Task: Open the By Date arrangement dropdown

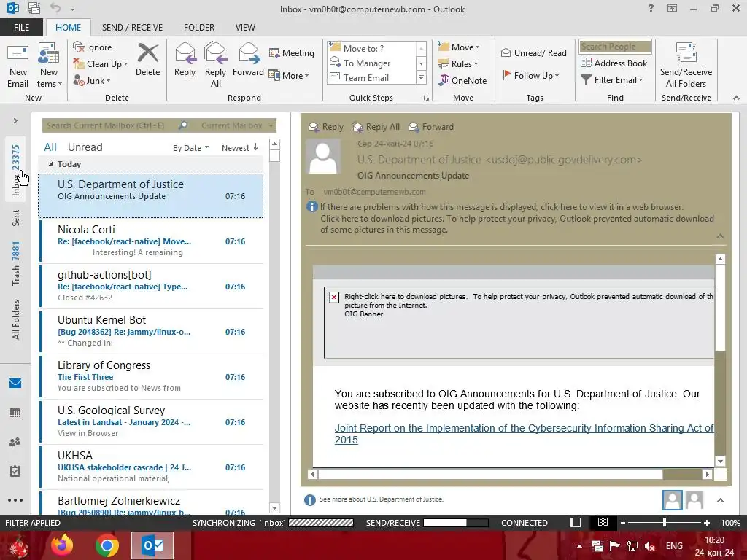Action: click(190, 148)
